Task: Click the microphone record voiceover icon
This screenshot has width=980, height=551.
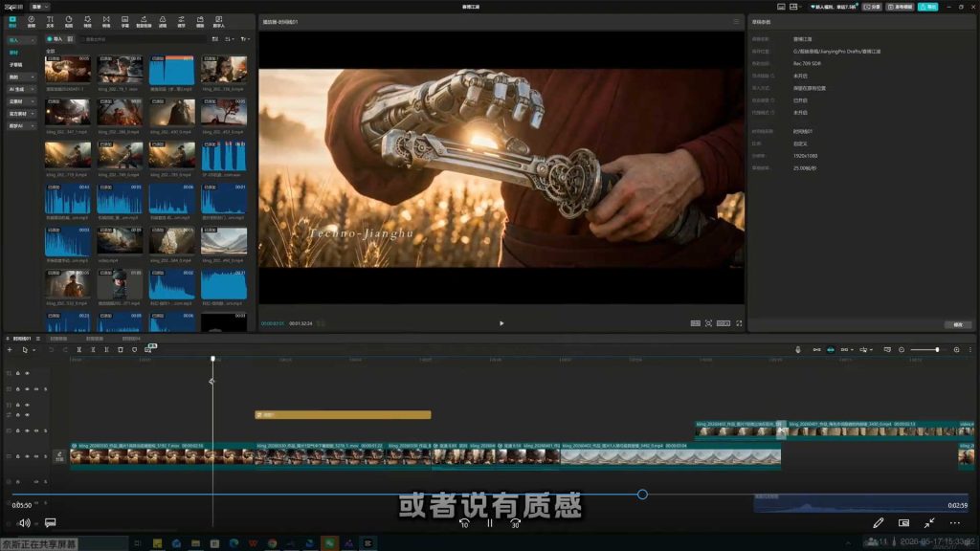Action: tap(797, 350)
